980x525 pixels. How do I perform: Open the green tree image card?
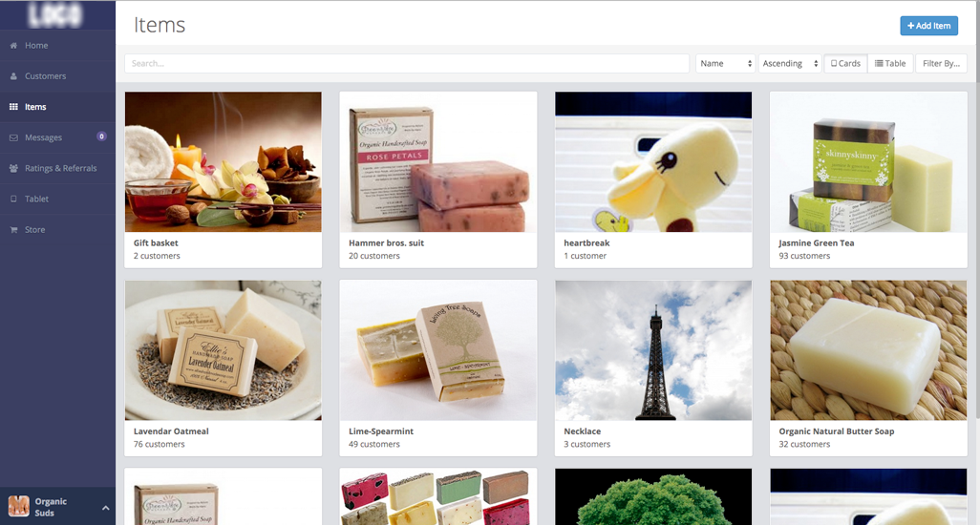653,497
